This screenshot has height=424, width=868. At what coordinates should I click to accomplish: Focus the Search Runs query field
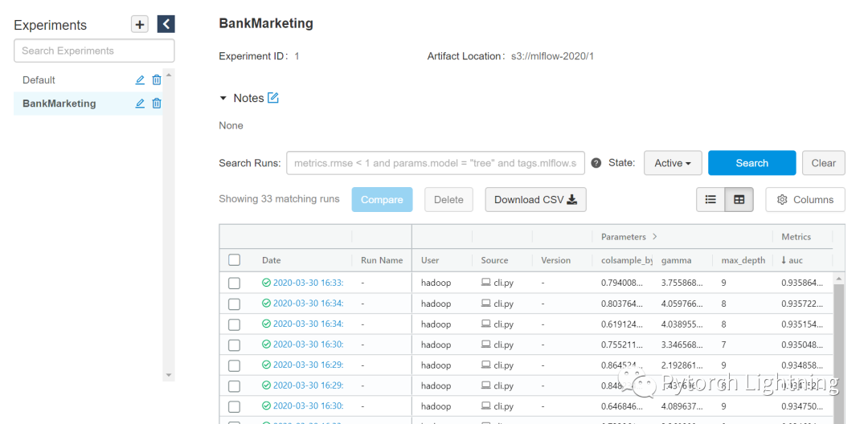436,163
